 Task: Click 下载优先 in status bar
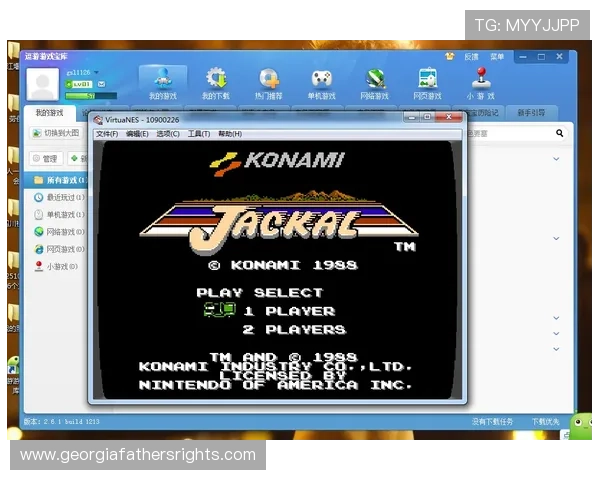[x=545, y=421]
